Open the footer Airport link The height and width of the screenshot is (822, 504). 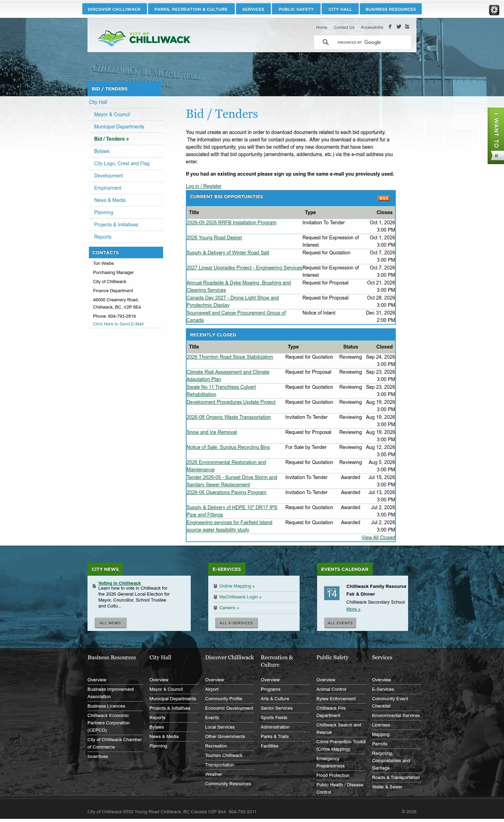click(x=212, y=689)
